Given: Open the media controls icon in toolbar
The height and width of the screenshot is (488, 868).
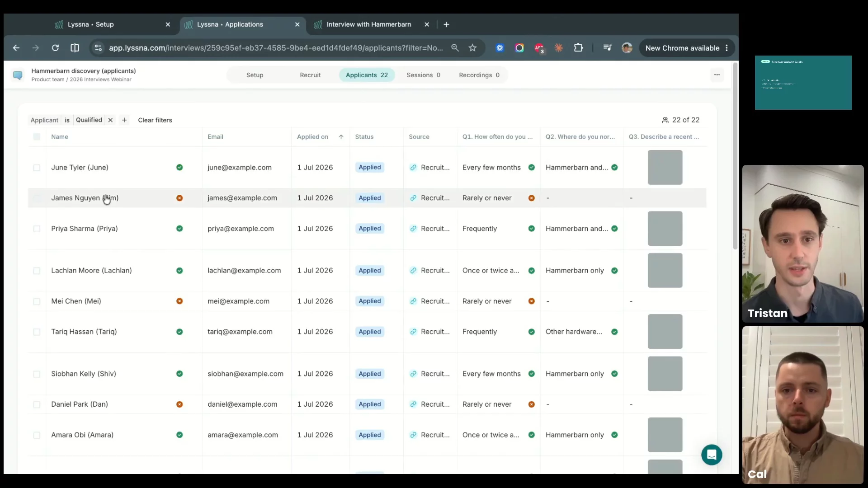Looking at the screenshot, I should tap(607, 48).
